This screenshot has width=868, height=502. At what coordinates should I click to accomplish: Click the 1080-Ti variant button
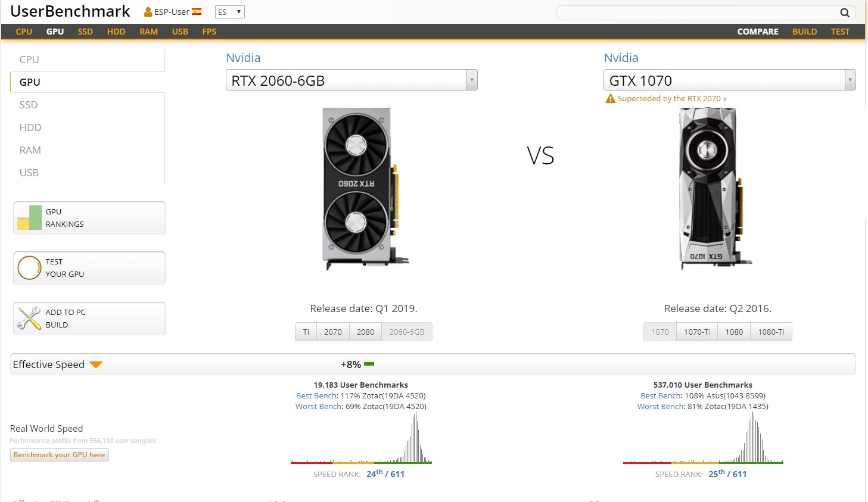(771, 332)
